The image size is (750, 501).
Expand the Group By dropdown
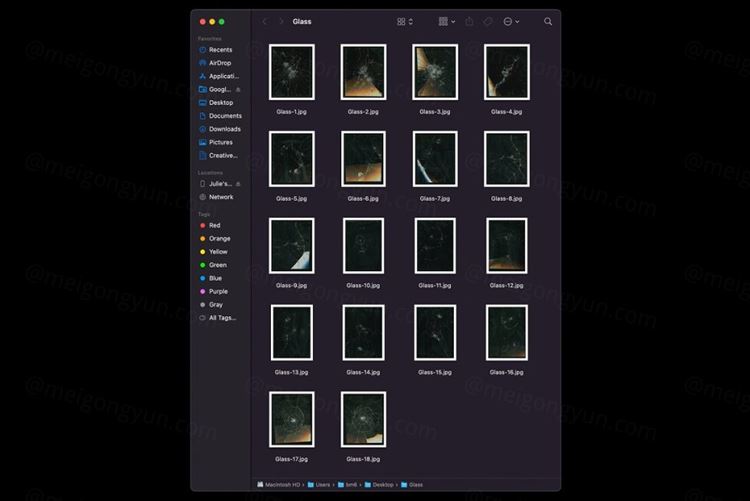coord(446,21)
